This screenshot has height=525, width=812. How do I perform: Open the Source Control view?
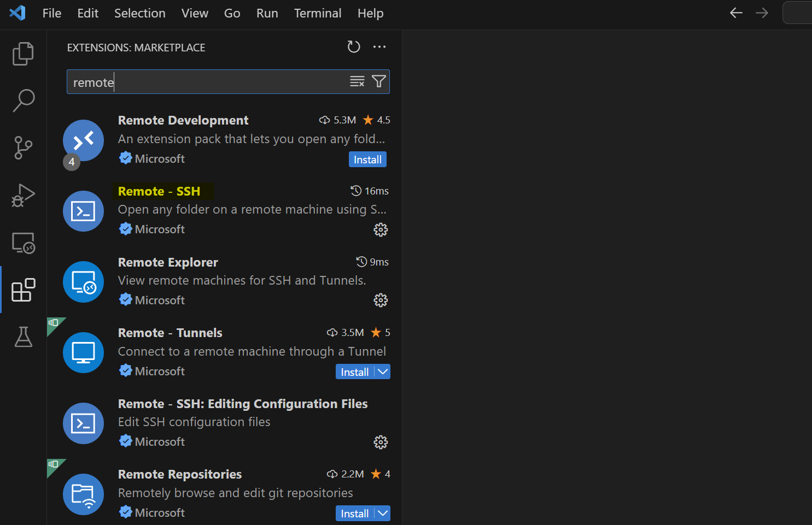(x=23, y=148)
